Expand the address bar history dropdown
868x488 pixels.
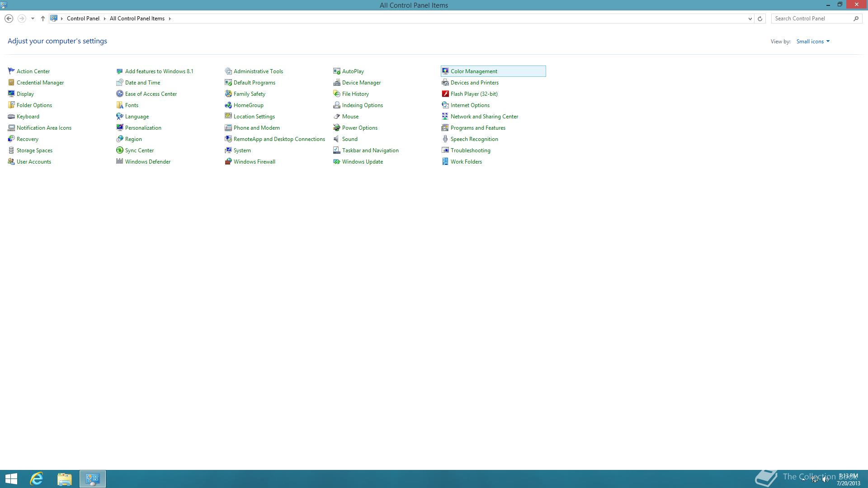coord(750,19)
